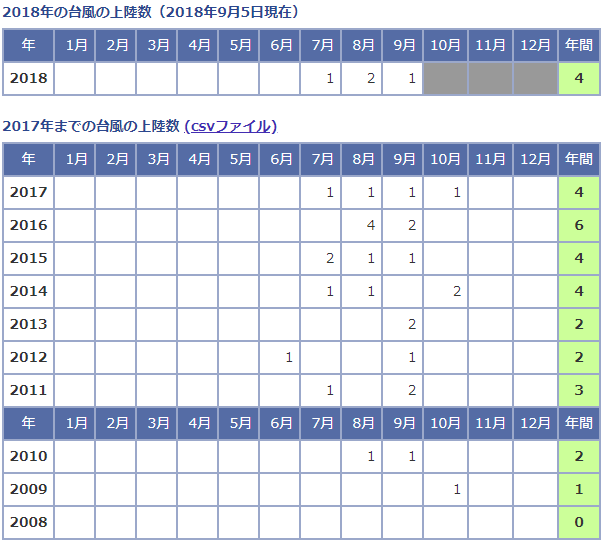Viewport: 605px width, 540px height.
Task: Click the grayed-out December cell in 2018 row
Action: (536, 78)
